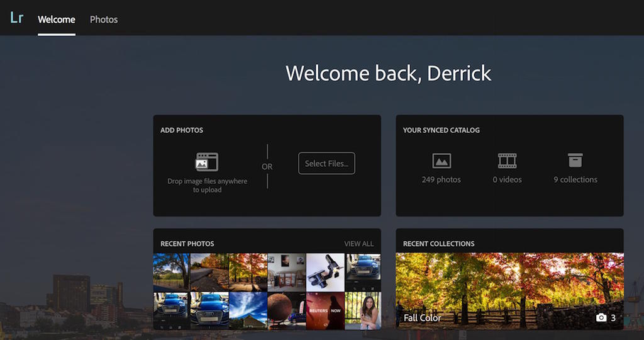The width and height of the screenshot is (644, 340).
Task: Click the 9 collections label
Action: [x=575, y=179]
